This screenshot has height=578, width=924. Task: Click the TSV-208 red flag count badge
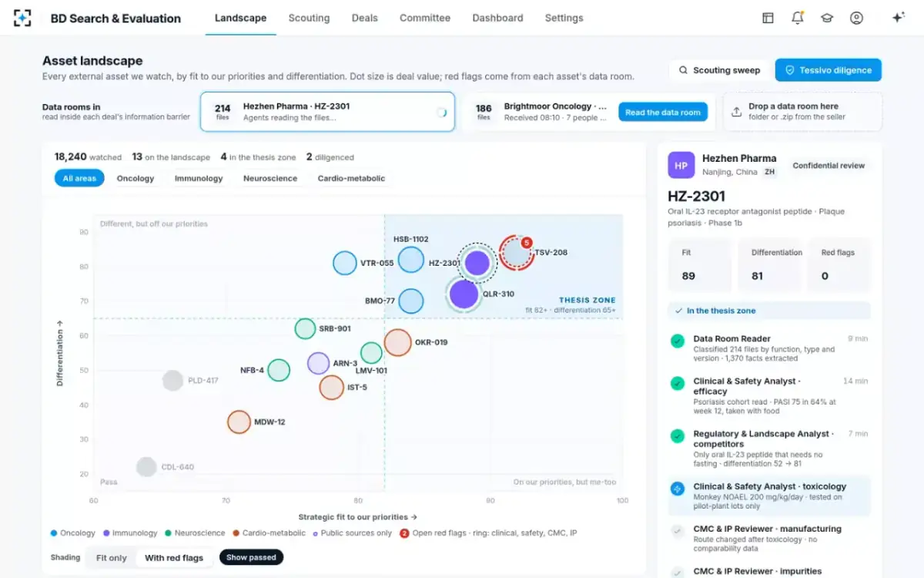pyautogui.click(x=527, y=242)
